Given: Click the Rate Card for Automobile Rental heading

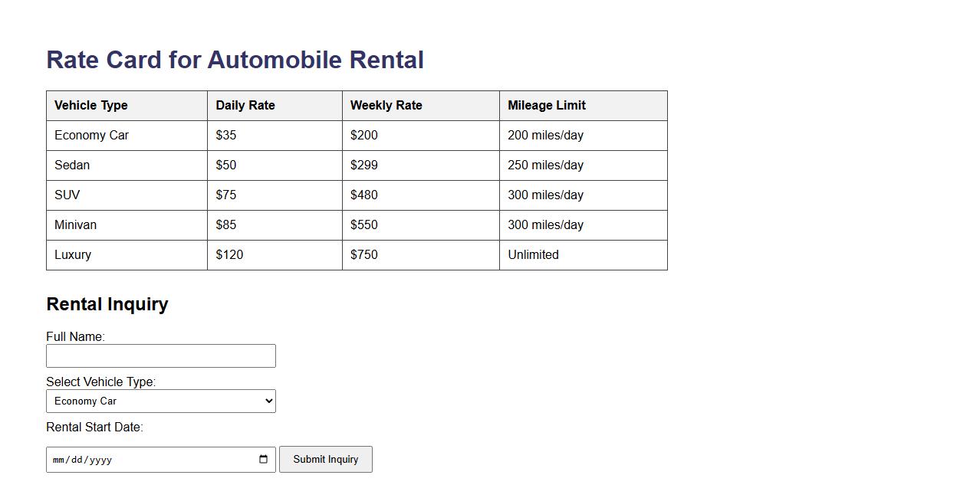Looking at the screenshot, I should [x=235, y=61].
